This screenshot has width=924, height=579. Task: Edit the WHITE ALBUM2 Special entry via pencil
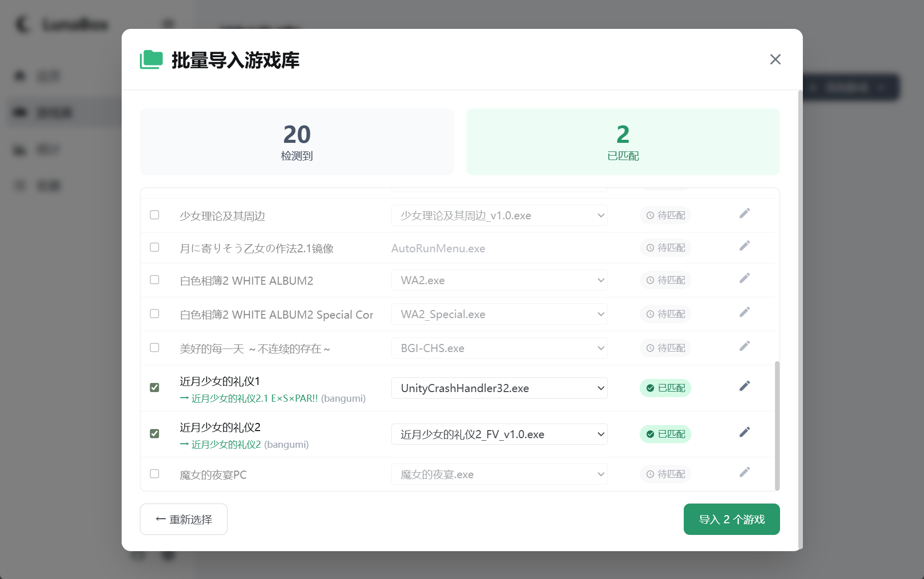(744, 313)
